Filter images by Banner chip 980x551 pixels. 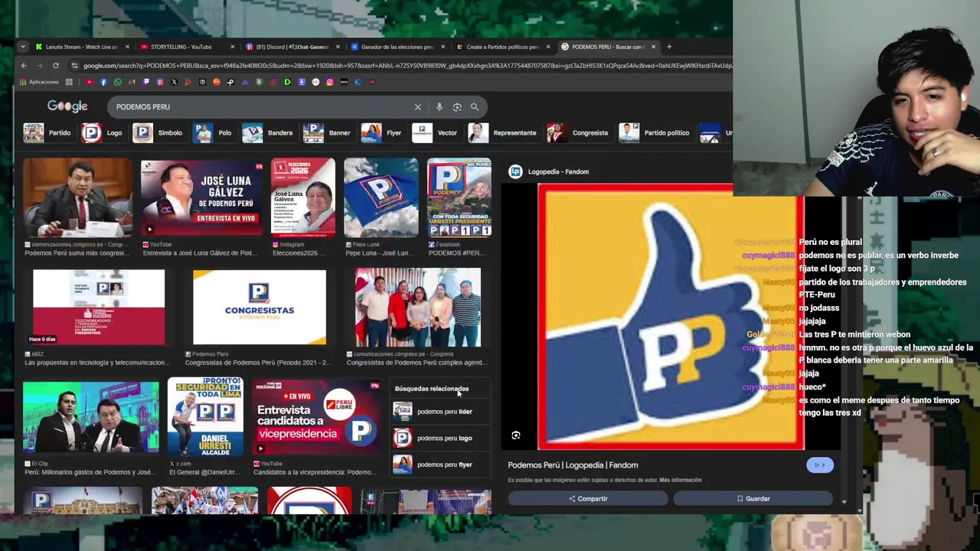328,133
